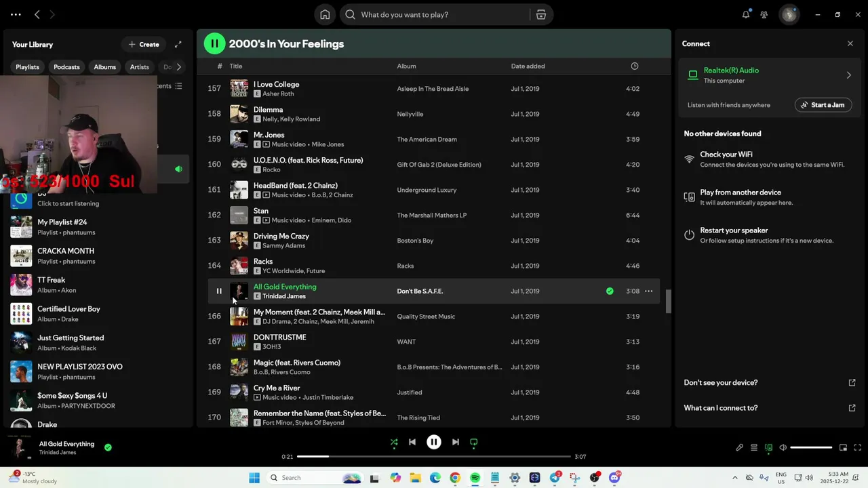
Task: Open TT Freak album cover thumbnail
Action: (21, 285)
